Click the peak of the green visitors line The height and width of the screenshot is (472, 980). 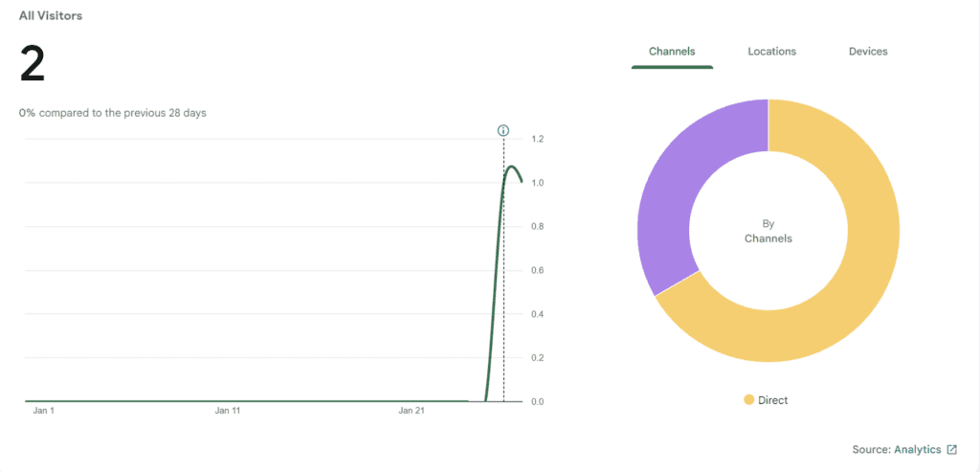(512, 168)
